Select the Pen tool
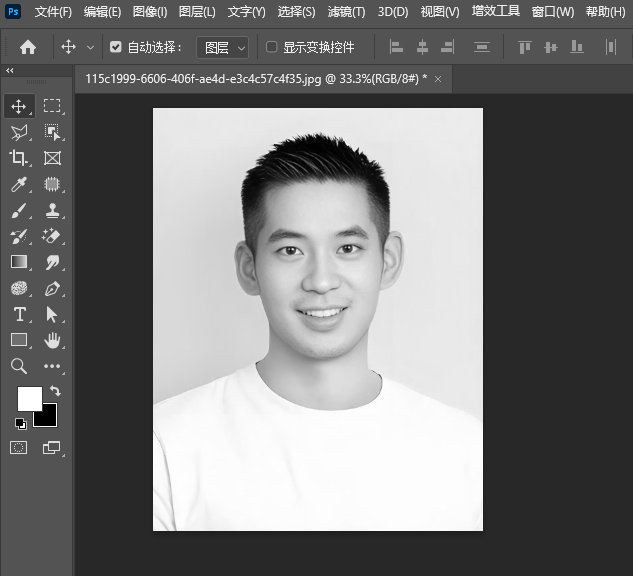Viewport: 633px width, 576px height. (x=52, y=288)
